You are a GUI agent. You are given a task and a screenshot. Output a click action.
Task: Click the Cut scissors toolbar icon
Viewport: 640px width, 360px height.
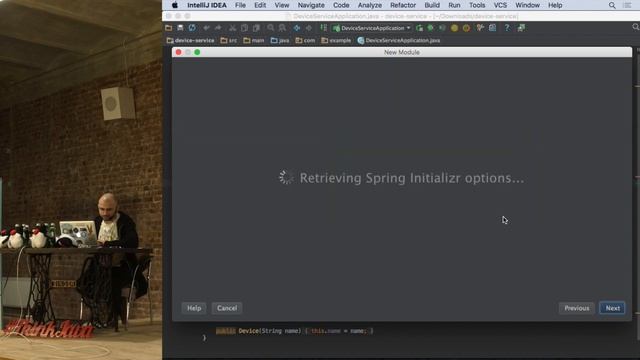point(232,28)
